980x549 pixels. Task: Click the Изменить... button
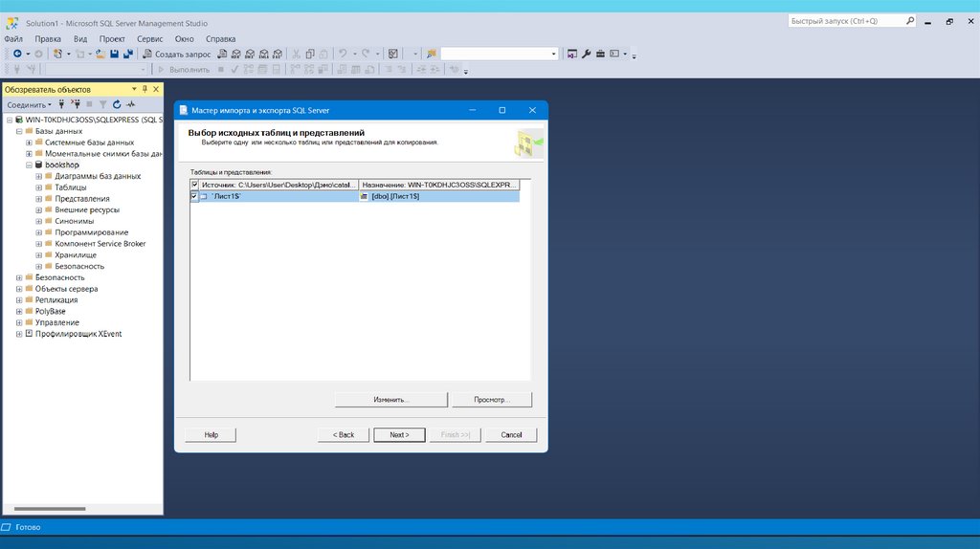[x=391, y=400]
